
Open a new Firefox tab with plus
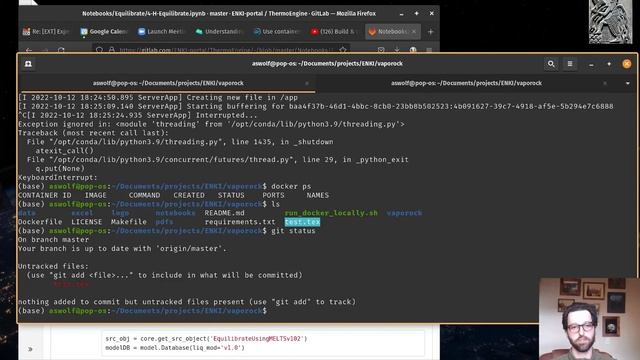coord(430,31)
